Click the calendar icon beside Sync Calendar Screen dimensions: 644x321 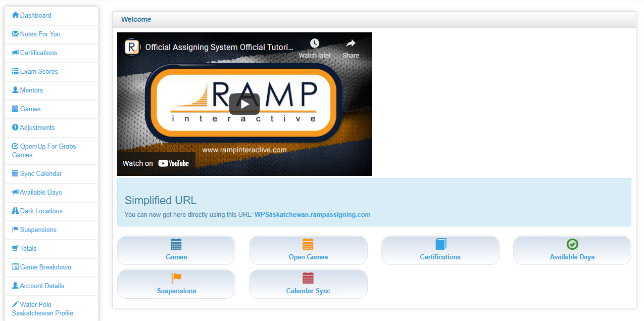[x=15, y=173]
